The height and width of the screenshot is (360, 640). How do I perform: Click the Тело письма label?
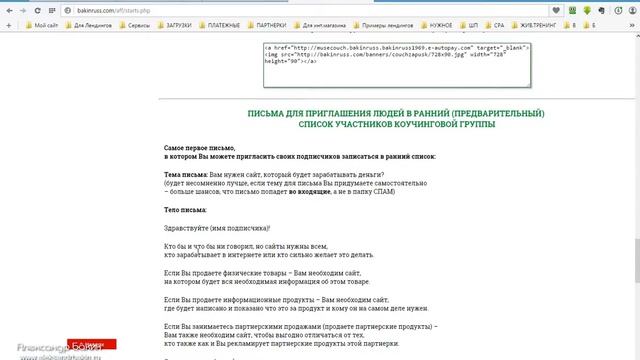185,210
